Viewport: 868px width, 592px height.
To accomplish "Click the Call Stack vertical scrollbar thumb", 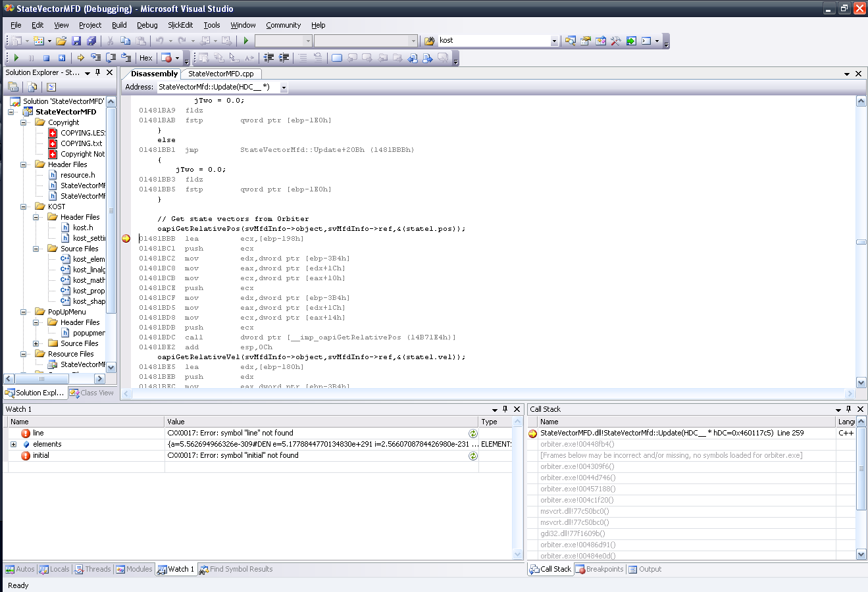I will [861, 468].
